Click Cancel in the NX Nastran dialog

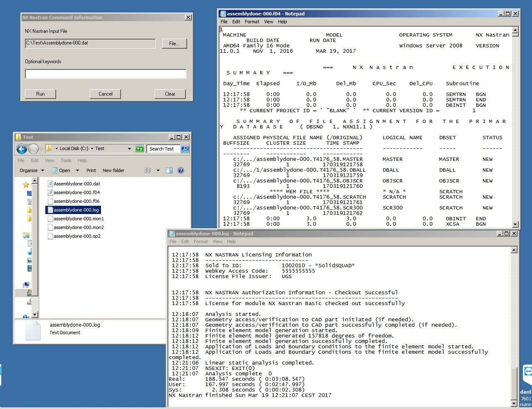click(105, 94)
